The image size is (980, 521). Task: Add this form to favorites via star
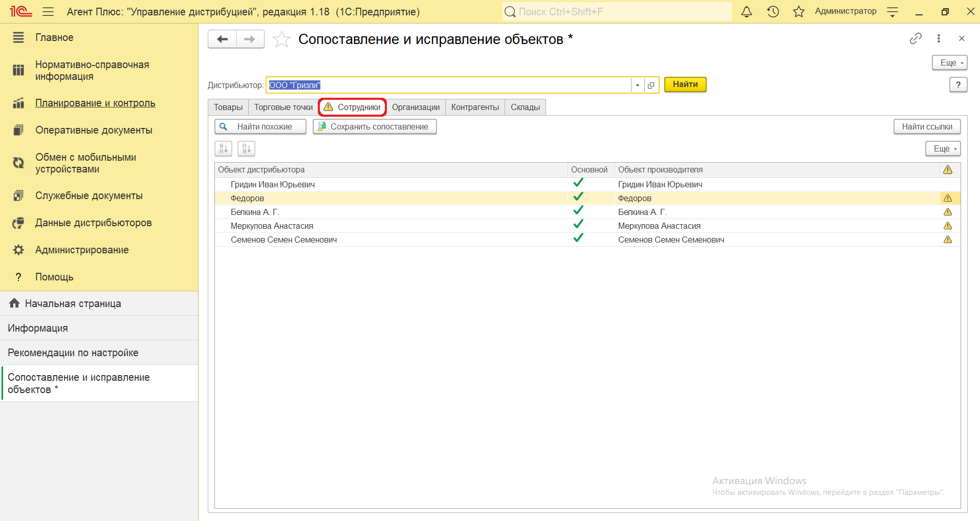(281, 39)
